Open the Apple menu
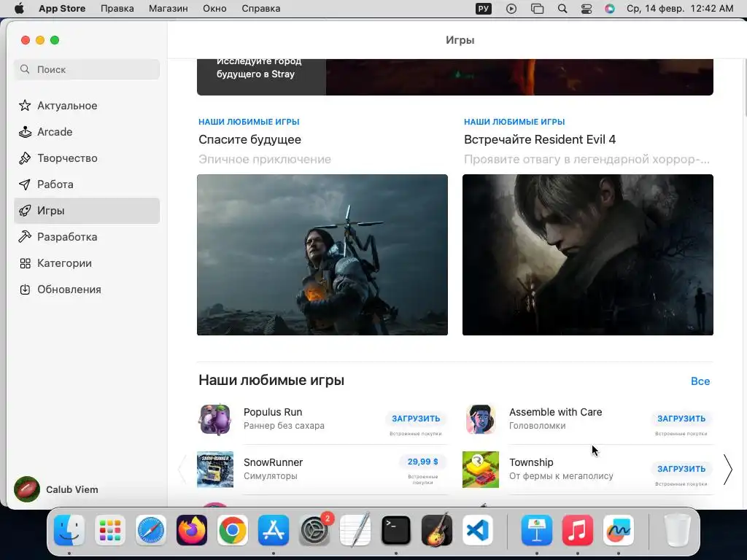This screenshot has height=560, width=747. [x=19, y=9]
